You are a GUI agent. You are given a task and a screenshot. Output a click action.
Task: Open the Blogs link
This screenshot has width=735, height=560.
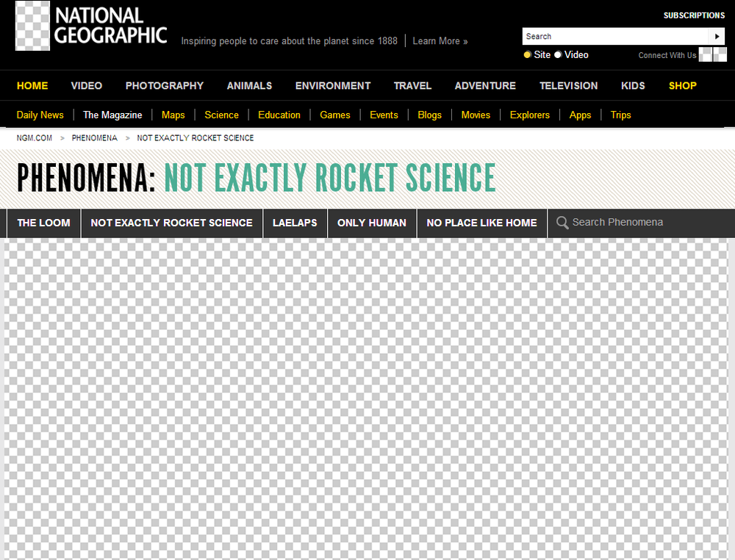(429, 115)
